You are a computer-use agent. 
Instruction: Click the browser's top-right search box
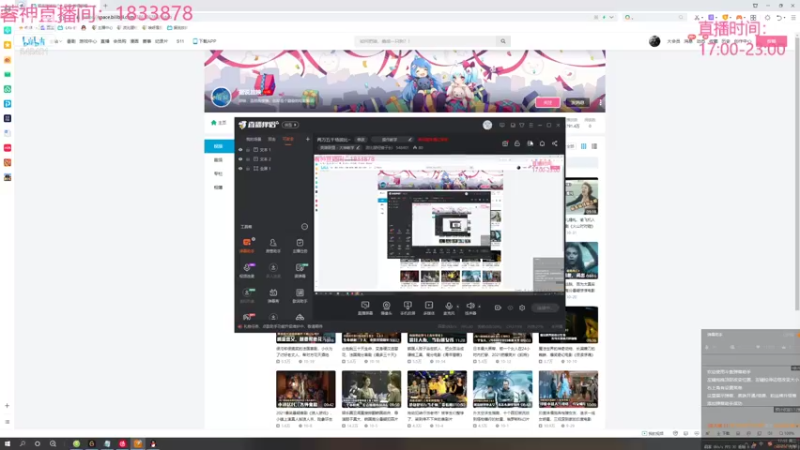[654, 17]
